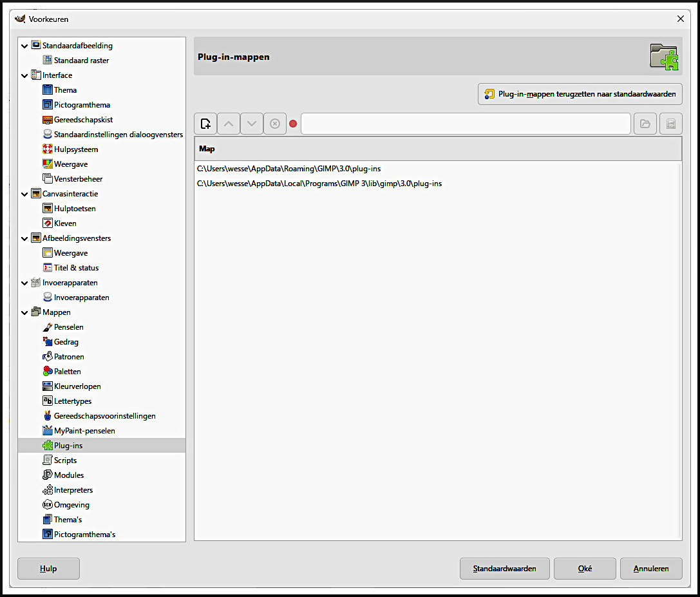This screenshot has height=597, width=700.
Task: Open Gedrag folder settings
Action: click(x=66, y=341)
